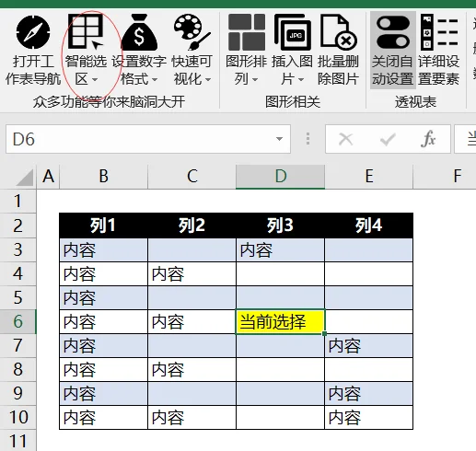The image size is (476, 451).
Task: Click the formula bar confirm checkmark
Action: (388, 139)
